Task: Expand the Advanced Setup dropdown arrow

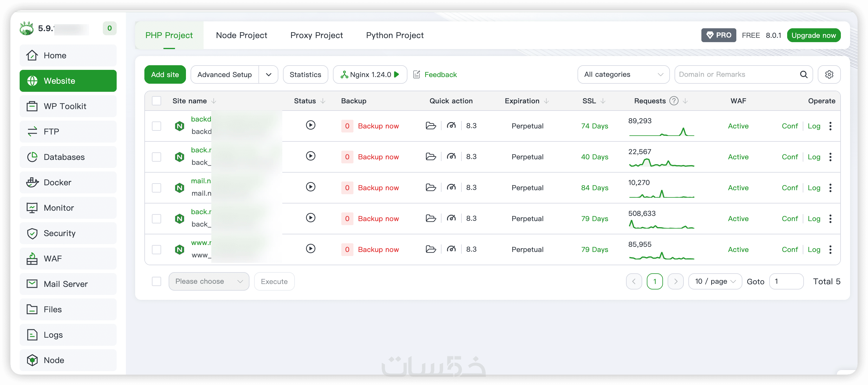Action: [x=268, y=74]
